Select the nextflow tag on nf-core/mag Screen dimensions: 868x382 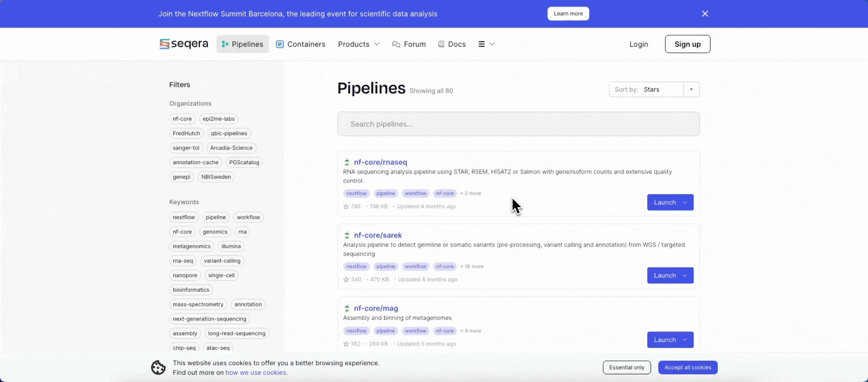(356, 331)
